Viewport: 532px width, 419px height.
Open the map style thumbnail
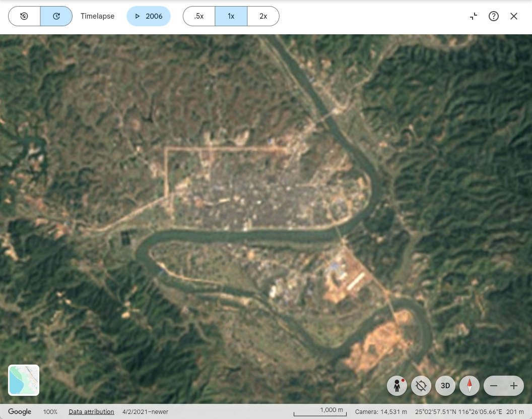click(x=24, y=380)
